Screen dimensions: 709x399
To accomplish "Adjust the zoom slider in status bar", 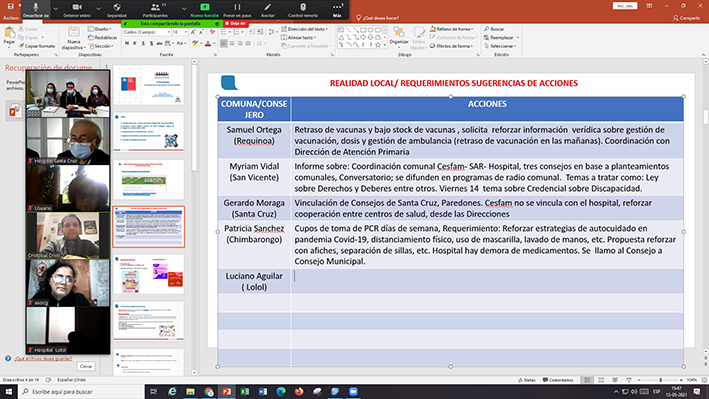I will 660,380.
